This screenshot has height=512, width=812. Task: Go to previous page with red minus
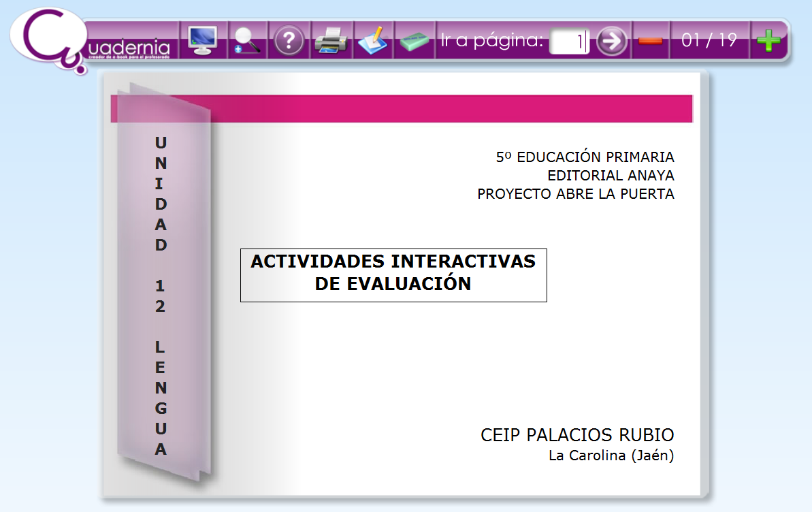(651, 41)
